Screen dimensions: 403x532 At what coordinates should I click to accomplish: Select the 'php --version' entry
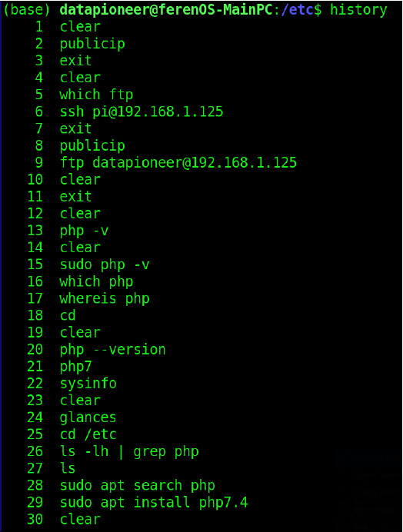(113, 350)
